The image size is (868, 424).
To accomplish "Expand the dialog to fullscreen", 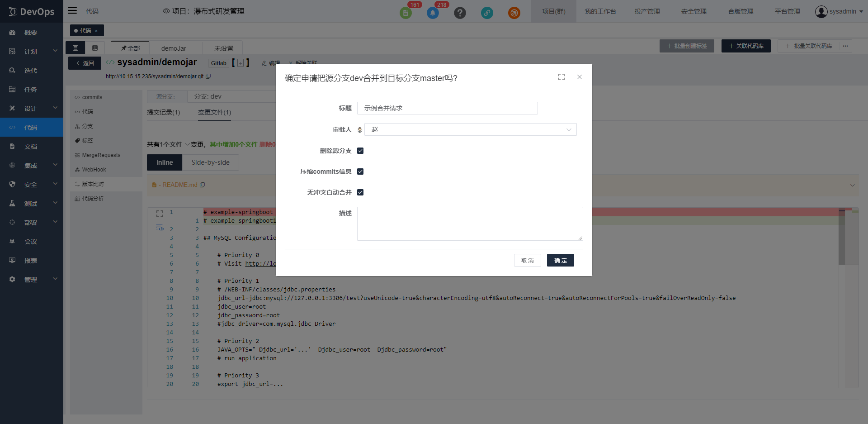I will 561,77.
